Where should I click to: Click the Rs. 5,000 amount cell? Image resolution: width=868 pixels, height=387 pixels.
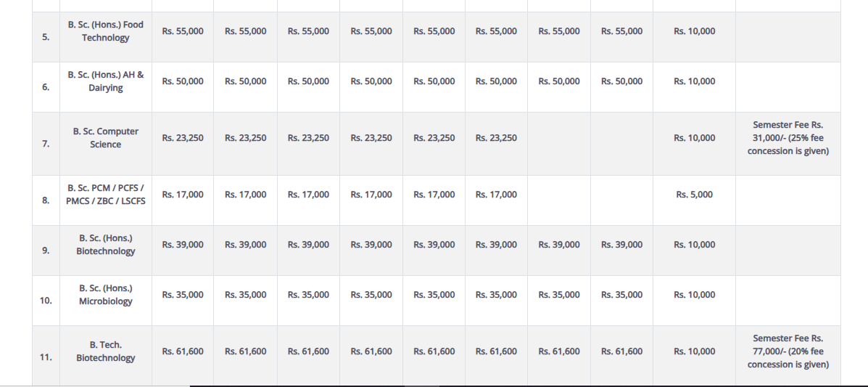(694, 195)
